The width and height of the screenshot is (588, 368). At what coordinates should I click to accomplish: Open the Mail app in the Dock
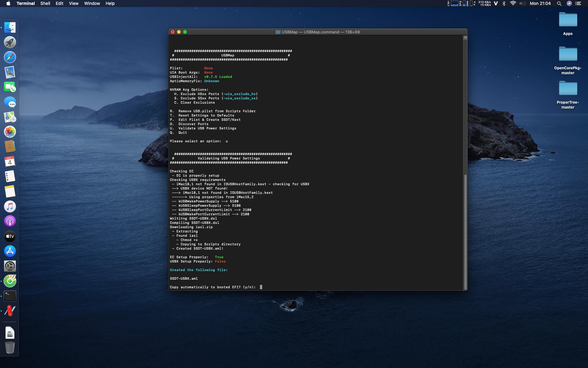[10, 72]
